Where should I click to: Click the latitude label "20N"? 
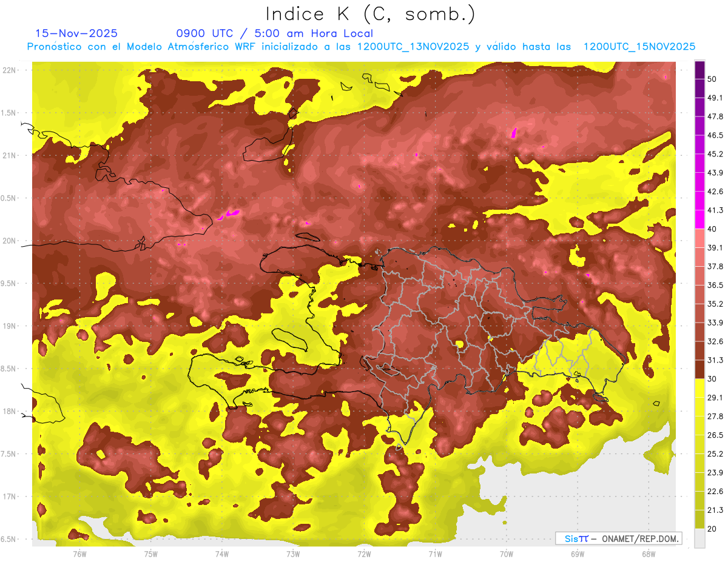pos(10,241)
